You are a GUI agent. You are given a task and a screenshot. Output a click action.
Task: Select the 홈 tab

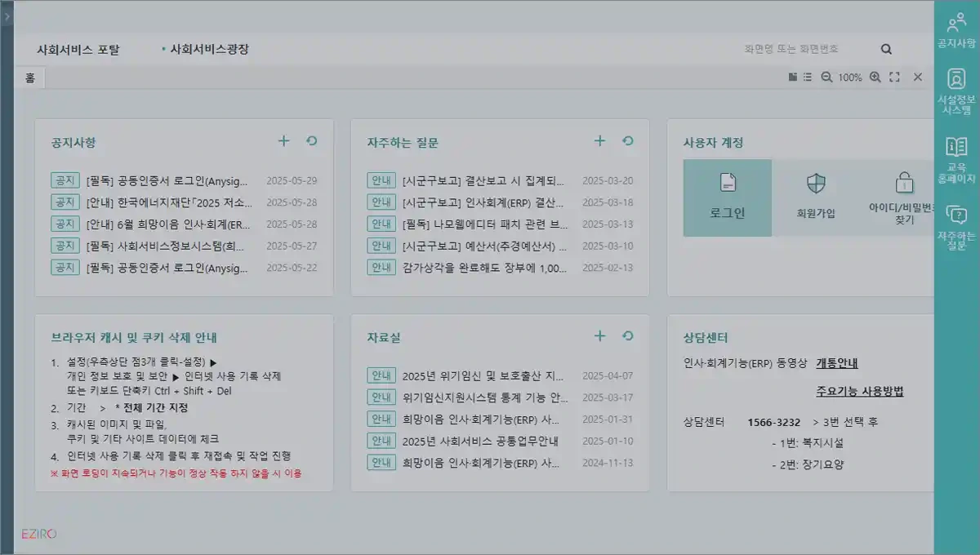pyautogui.click(x=30, y=78)
